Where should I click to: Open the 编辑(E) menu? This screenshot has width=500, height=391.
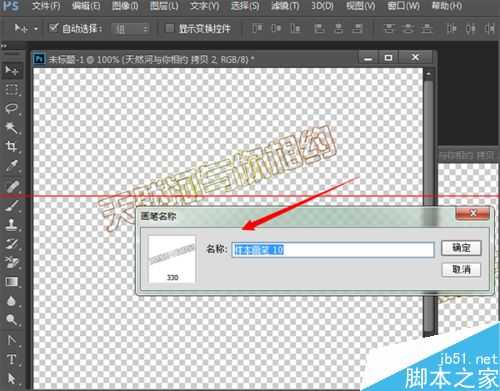coord(86,6)
